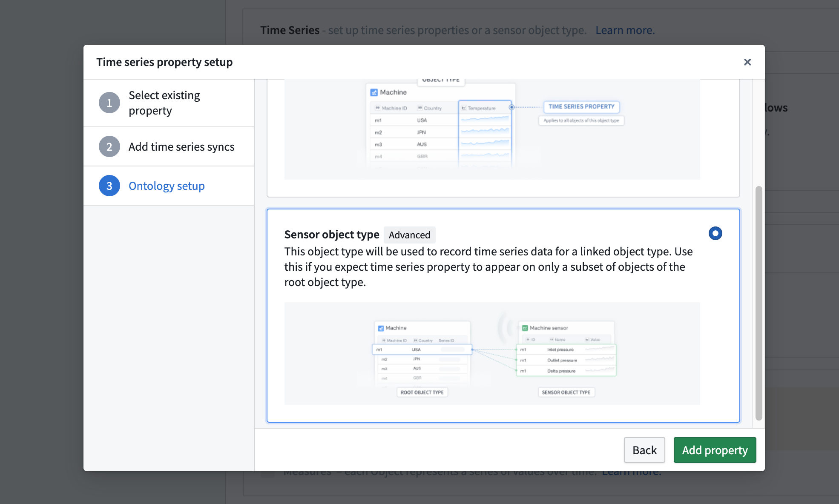Image resolution: width=839 pixels, height=504 pixels.
Task: Click the step 3 number circle
Action: (x=109, y=186)
